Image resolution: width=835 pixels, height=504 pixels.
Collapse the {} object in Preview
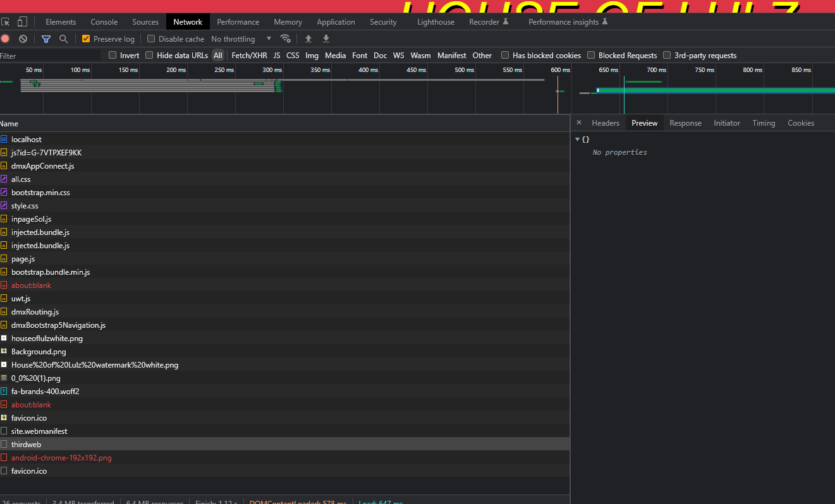(577, 139)
